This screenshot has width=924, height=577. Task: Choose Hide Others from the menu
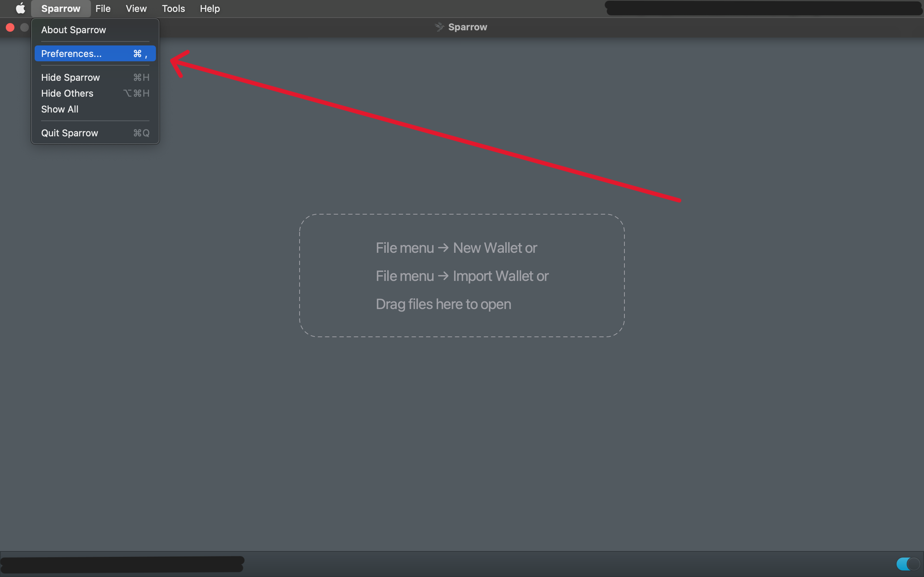point(67,93)
